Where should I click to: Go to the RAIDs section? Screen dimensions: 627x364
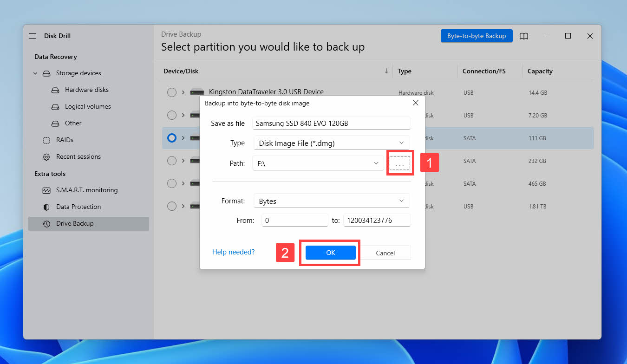(x=65, y=140)
